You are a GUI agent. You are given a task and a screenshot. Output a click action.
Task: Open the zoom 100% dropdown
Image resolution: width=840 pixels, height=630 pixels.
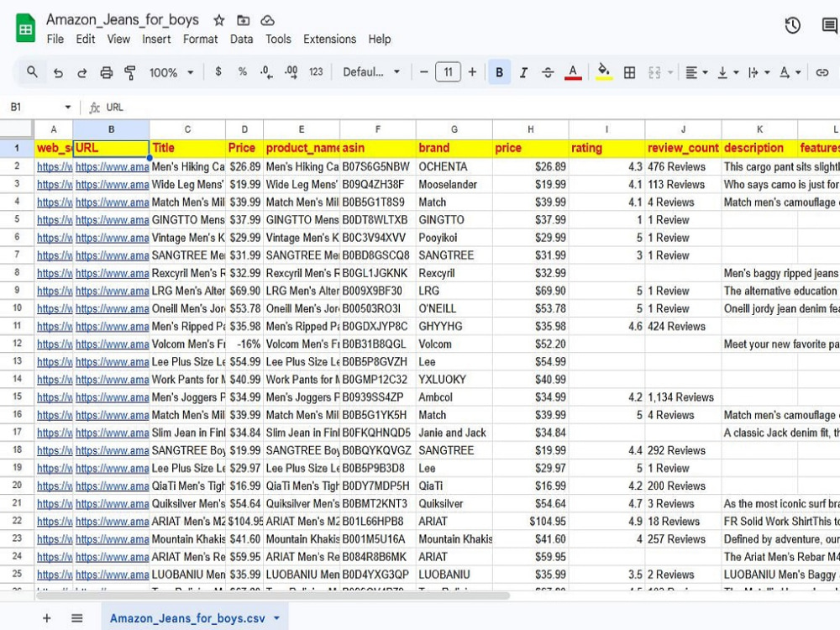171,72
